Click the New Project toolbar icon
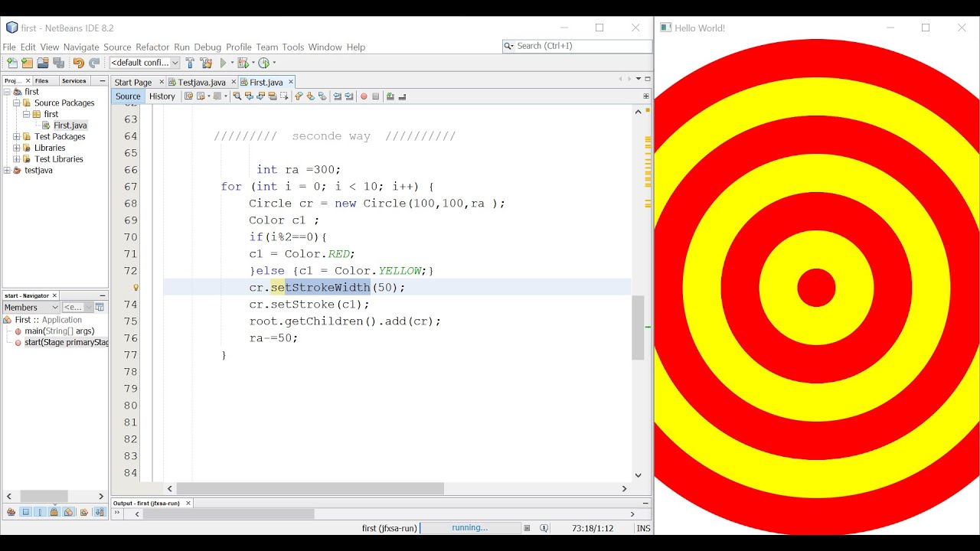The width and height of the screenshot is (980, 551). point(28,63)
